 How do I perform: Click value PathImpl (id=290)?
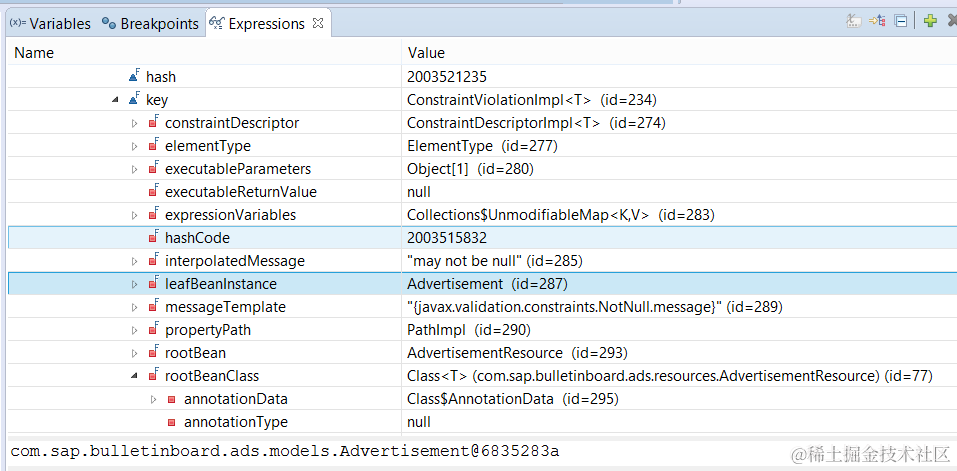469,330
